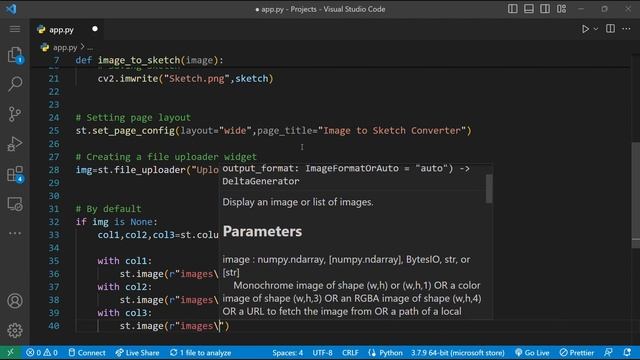The image size is (640, 360).
Task: Click app.py in the breadcrumb
Action: point(65,47)
